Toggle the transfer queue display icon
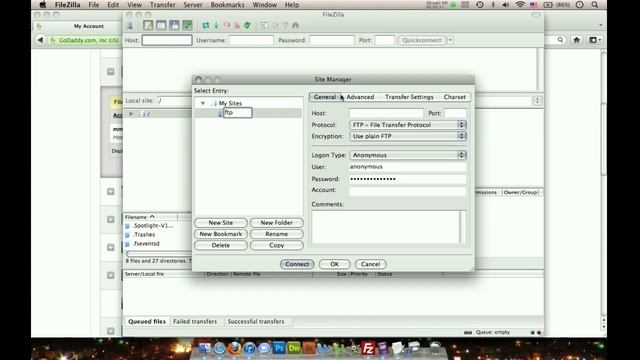 (x=187, y=25)
